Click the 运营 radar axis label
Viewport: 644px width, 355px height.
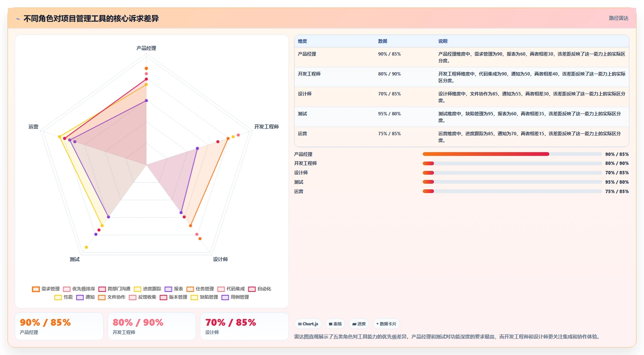point(33,127)
